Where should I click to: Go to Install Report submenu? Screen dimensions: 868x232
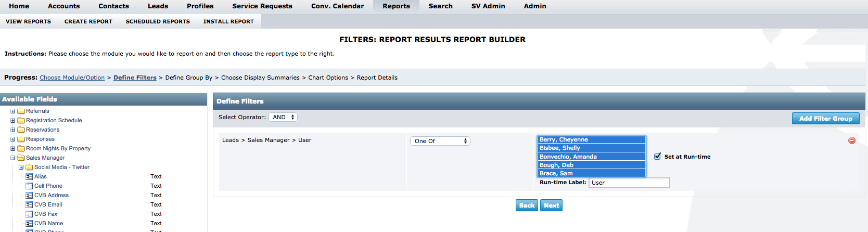point(228,21)
